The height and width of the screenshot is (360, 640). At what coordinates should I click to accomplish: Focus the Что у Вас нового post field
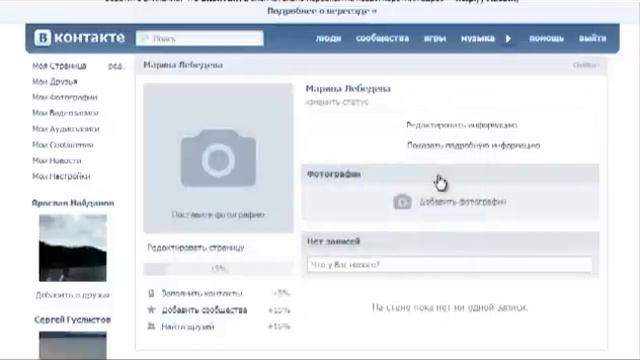click(449, 264)
